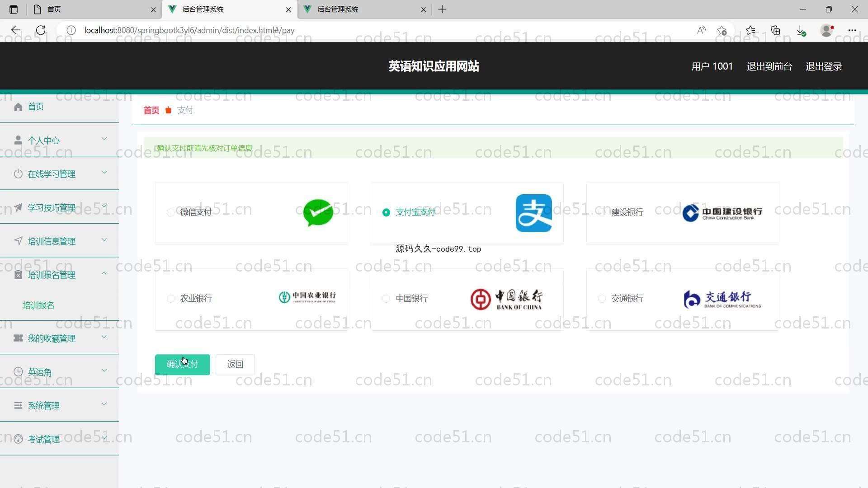Open the browser Collections icon
The height and width of the screenshot is (488, 868).
775,30
